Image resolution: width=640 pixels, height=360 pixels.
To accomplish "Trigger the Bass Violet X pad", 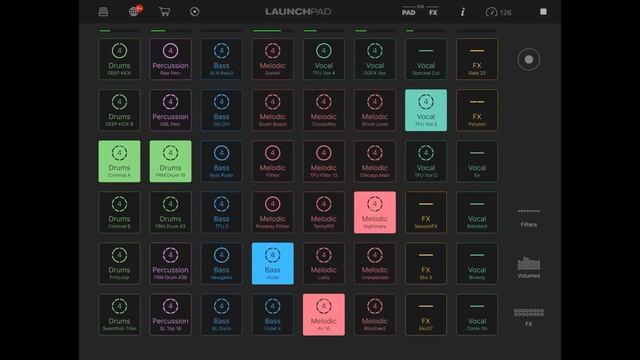I will [273, 315].
